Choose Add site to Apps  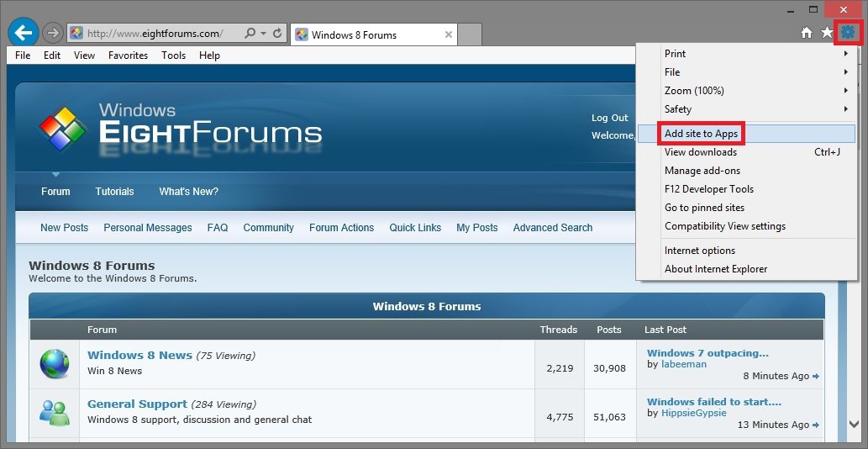point(746,134)
